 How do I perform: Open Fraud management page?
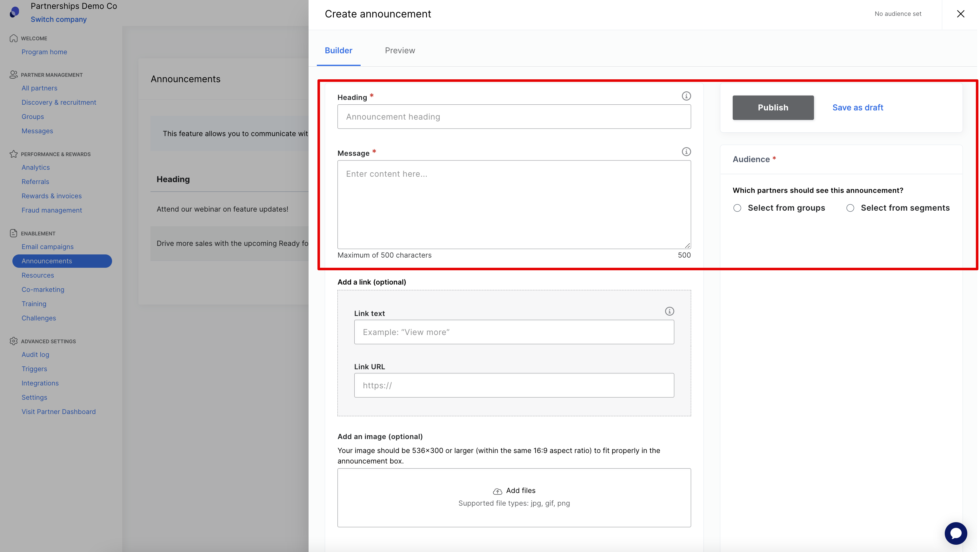(x=52, y=210)
